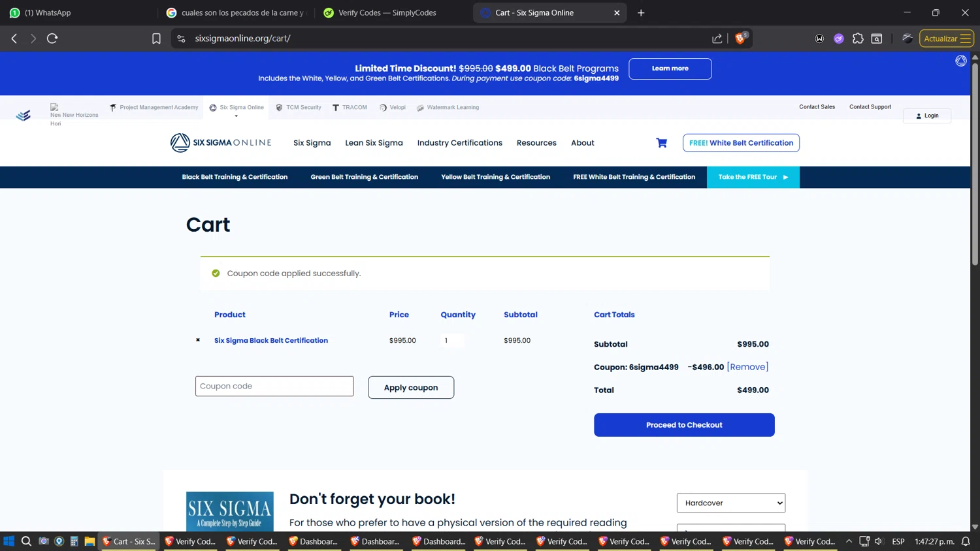This screenshot has height=551, width=980.
Task: Open Project Management Academy link
Action: tap(154, 108)
